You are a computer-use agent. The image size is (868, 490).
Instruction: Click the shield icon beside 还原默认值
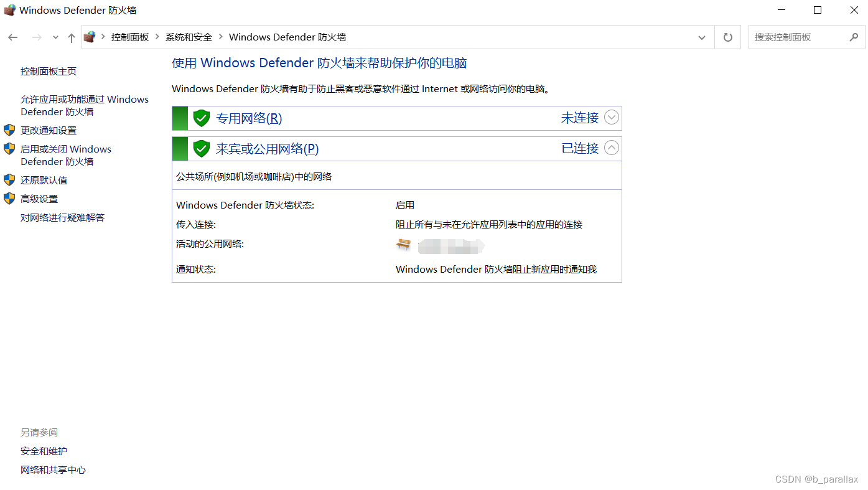(9, 180)
